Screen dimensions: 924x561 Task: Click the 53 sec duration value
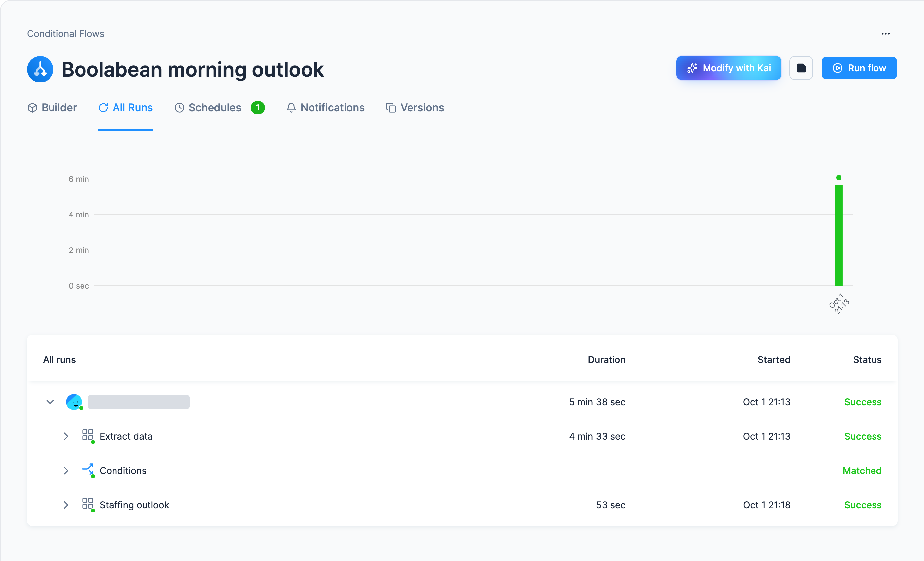[x=610, y=505]
